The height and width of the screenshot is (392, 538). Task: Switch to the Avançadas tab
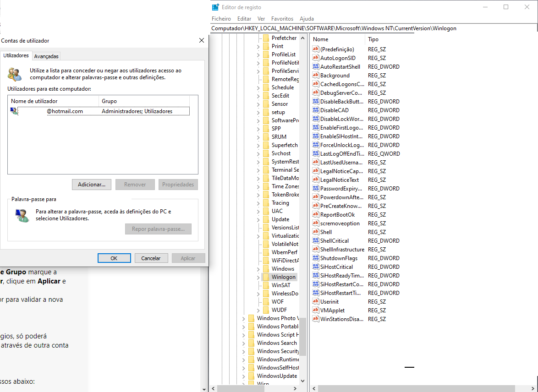(46, 56)
